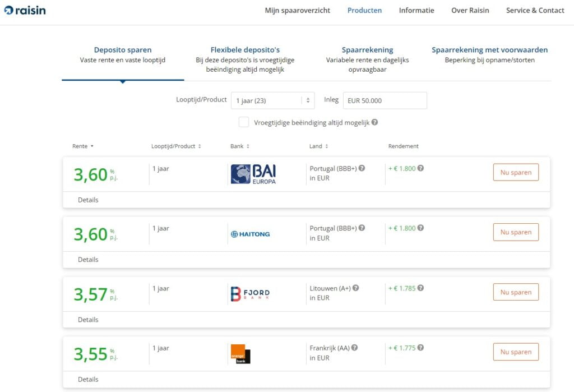This screenshot has height=392, width=574.
Task: Open Mijn spaaroverzicht menu item
Action: point(298,10)
